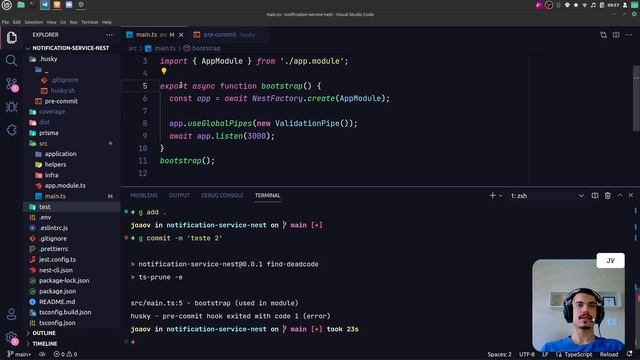Viewport: 640px width, 360px height.
Task: Click the editor vertical scrollbar
Action: (636, 98)
